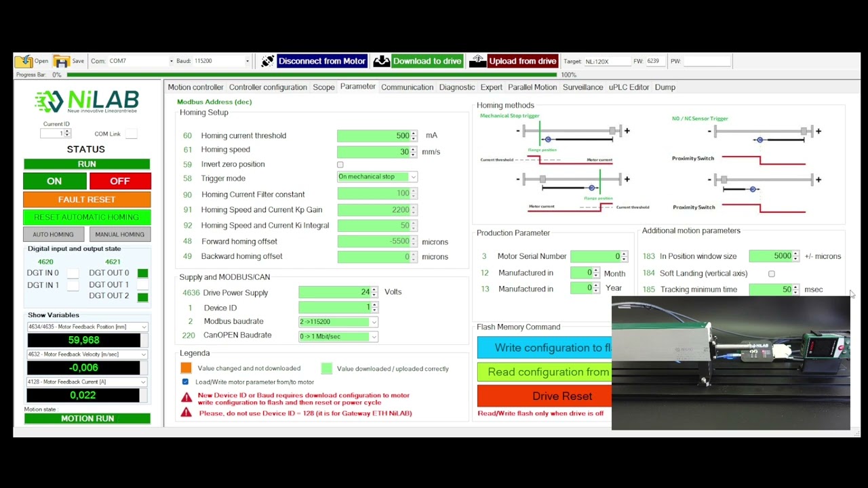
Task: Click the Disconnect from Motor plug icon
Action: click(268, 61)
